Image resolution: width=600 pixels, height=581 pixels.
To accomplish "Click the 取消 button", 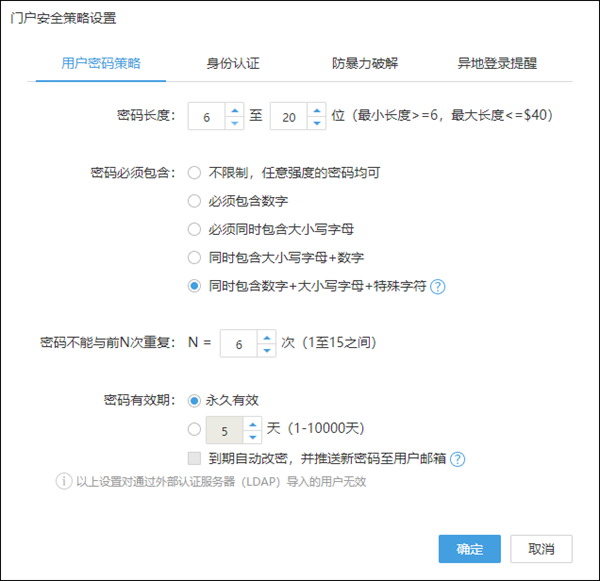I will (541, 549).
